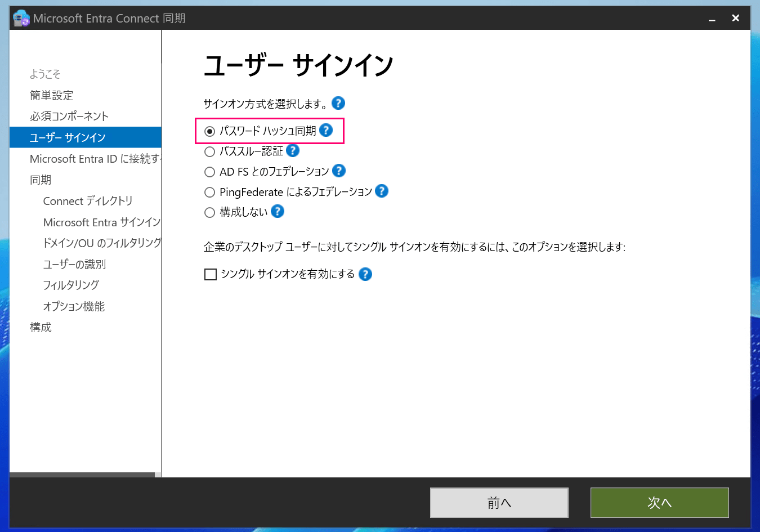Go to Microsoft Entra ID に接続 step

coord(95,159)
